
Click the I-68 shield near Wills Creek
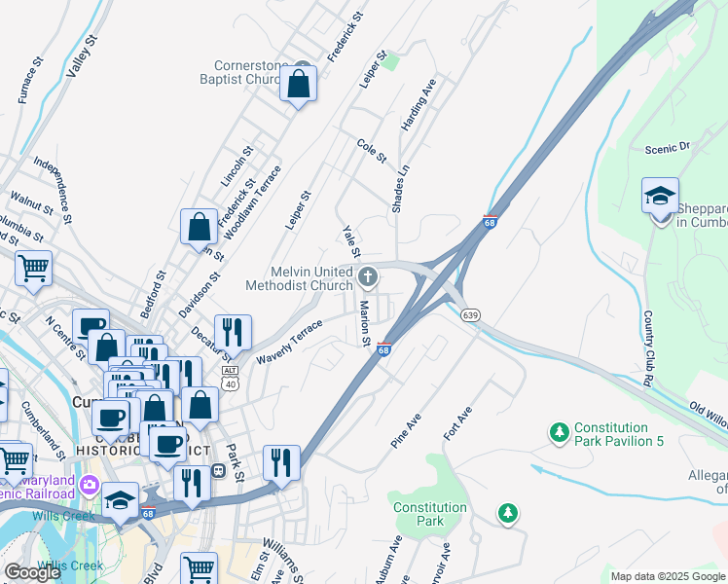pyautogui.click(x=148, y=513)
